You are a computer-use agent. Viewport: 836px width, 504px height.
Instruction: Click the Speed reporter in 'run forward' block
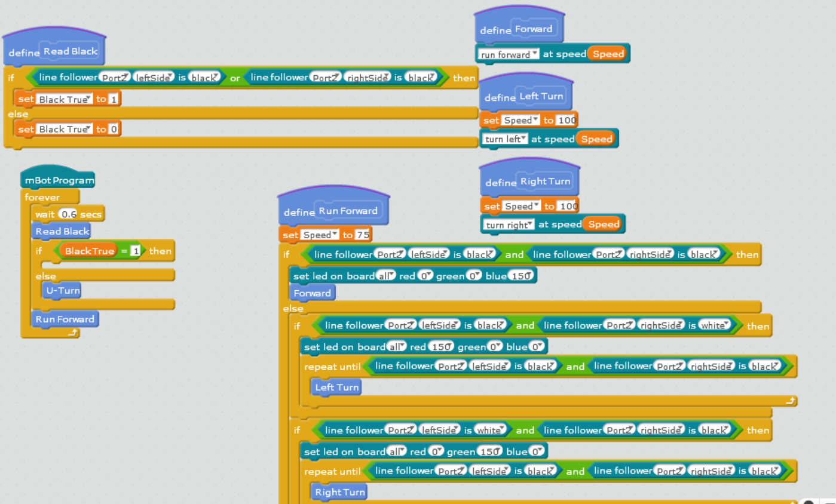pos(608,54)
